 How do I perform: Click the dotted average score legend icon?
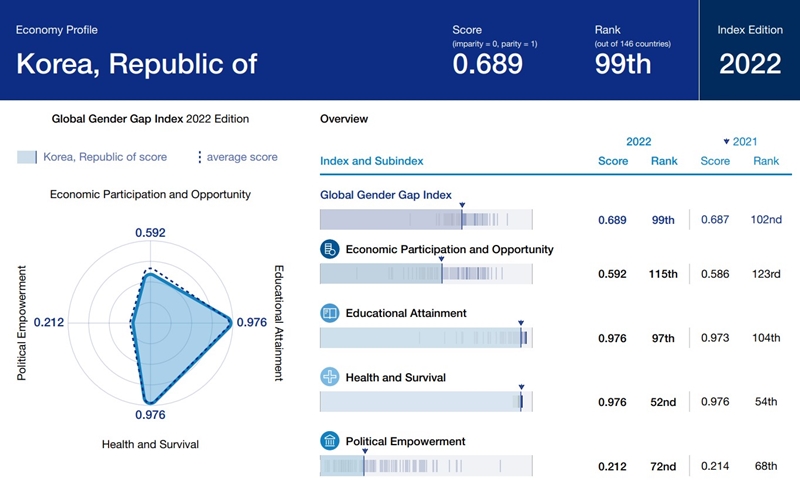199,157
